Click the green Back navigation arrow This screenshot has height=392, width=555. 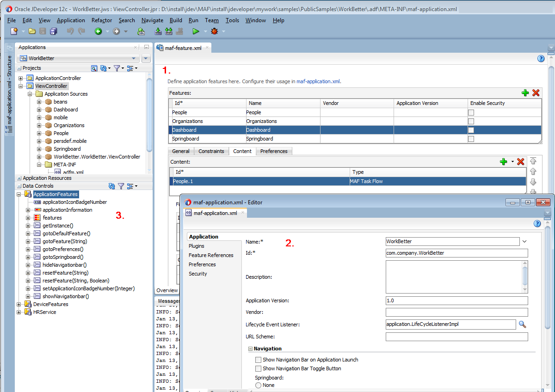coord(98,31)
